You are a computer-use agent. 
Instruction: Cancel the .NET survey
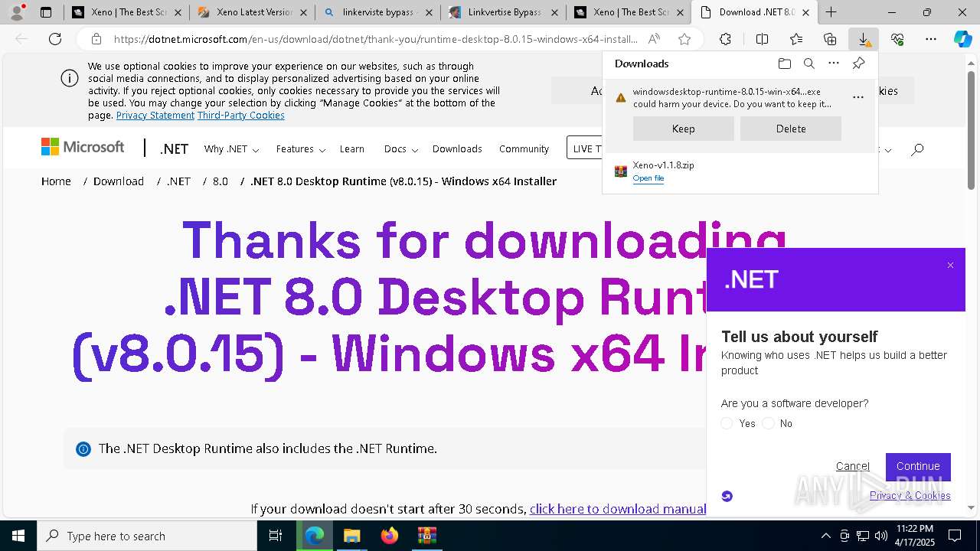[x=852, y=466]
